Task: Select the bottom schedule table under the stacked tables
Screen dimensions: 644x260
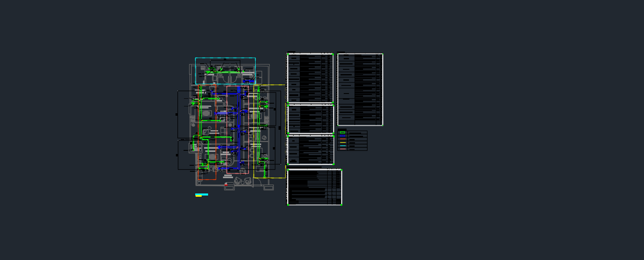Action: click(x=314, y=187)
